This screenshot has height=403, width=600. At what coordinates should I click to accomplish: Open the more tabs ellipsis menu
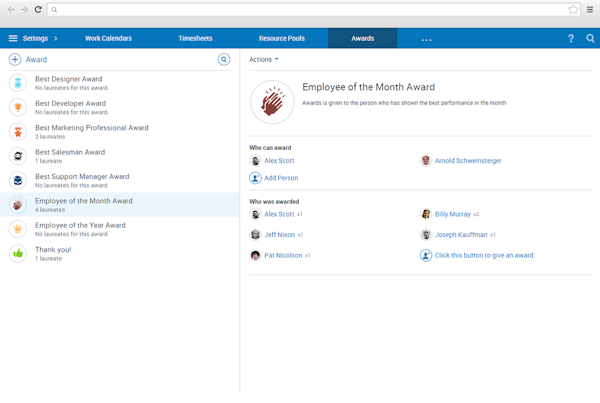[x=427, y=39]
